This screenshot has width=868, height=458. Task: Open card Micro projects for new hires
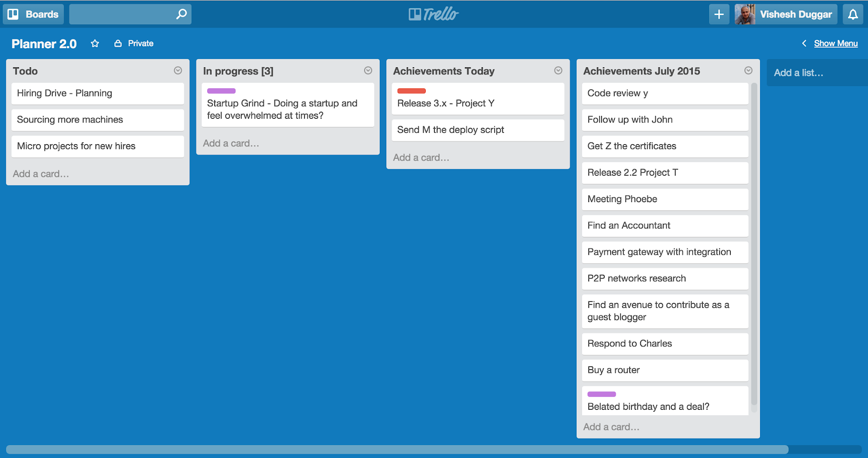pyautogui.click(x=98, y=146)
